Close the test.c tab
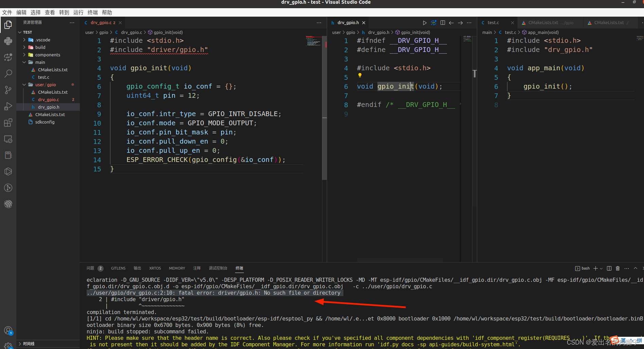This screenshot has width=644, height=349. (x=513, y=23)
